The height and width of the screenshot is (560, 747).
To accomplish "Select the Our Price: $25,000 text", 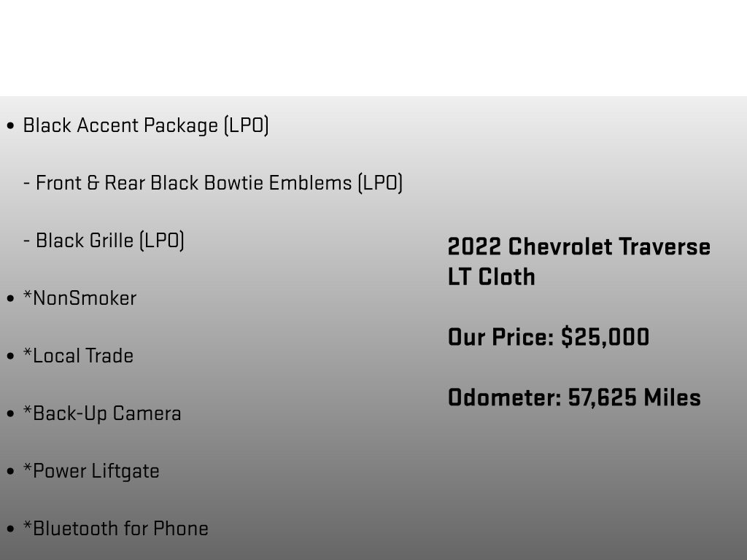I will point(549,337).
